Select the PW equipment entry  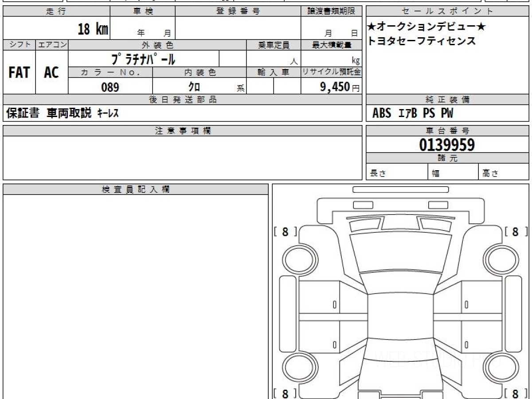pos(447,113)
